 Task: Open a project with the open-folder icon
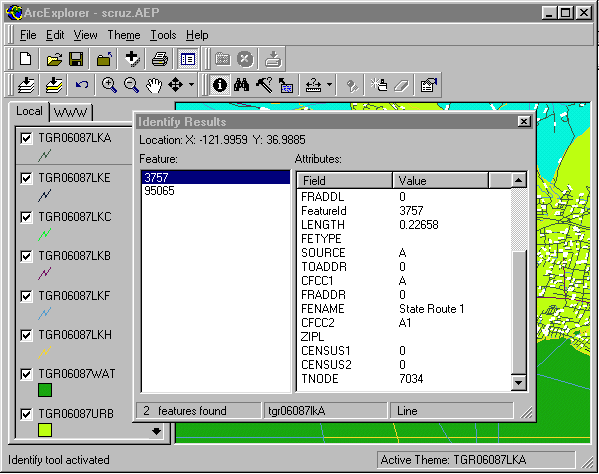54,59
